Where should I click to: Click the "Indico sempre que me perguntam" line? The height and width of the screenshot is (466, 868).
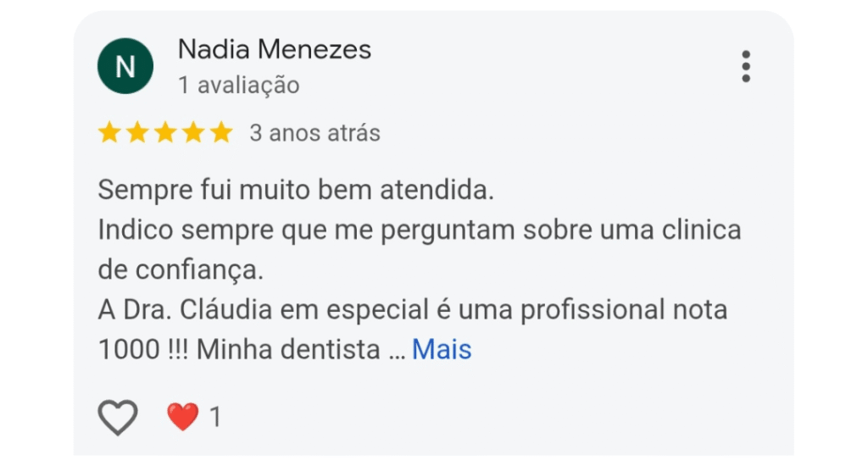(420, 230)
